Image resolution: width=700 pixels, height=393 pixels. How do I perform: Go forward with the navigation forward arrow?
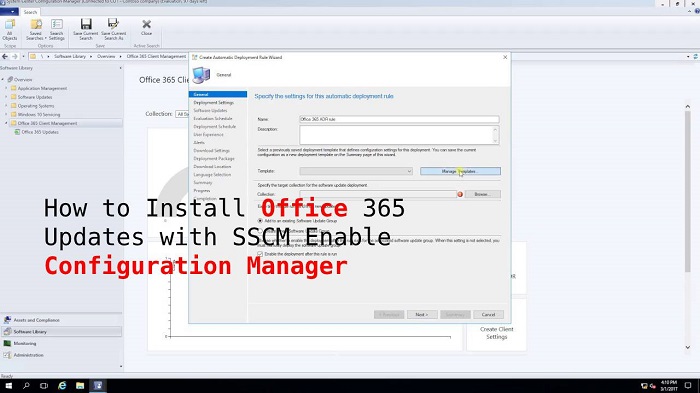pos(15,57)
